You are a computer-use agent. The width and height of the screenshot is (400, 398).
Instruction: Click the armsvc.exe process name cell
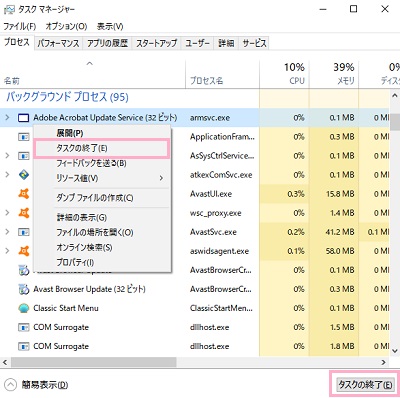tap(210, 118)
